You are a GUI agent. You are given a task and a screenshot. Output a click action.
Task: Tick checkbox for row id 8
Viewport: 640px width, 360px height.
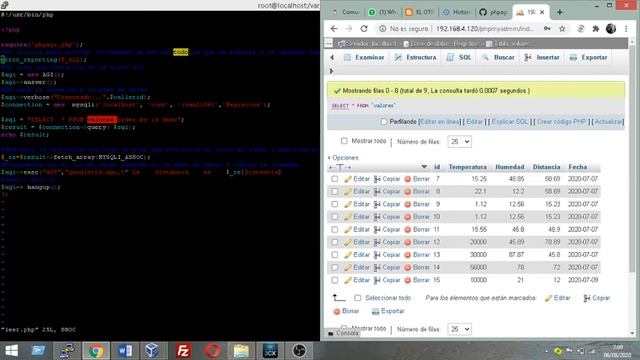335,191
